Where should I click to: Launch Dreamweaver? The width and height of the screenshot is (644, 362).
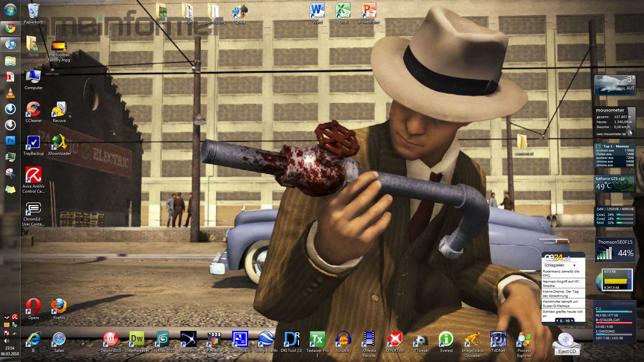click(x=137, y=342)
